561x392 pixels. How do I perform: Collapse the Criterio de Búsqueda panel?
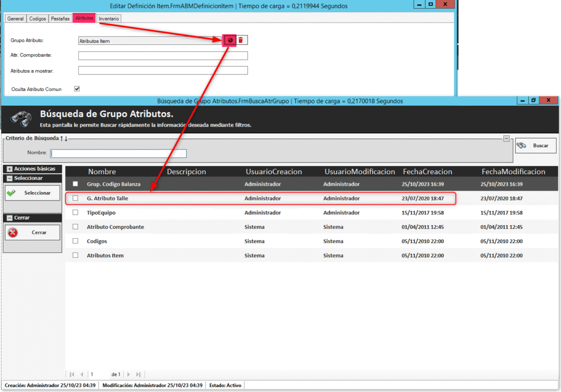[x=506, y=139]
